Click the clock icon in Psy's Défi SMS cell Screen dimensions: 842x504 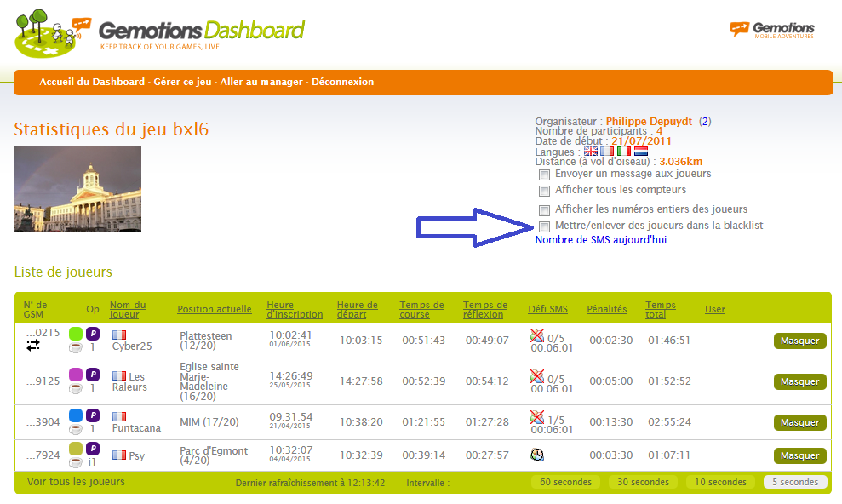[x=536, y=455]
